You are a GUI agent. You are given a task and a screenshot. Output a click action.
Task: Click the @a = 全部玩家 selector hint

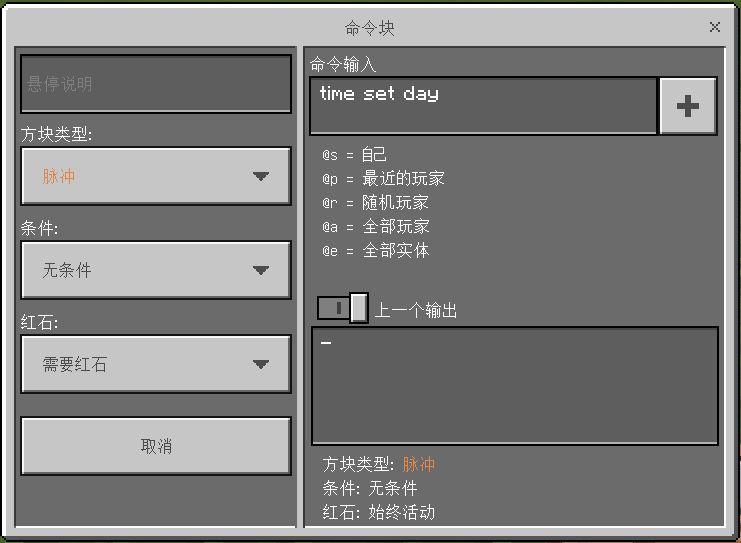(x=376, y=227)
